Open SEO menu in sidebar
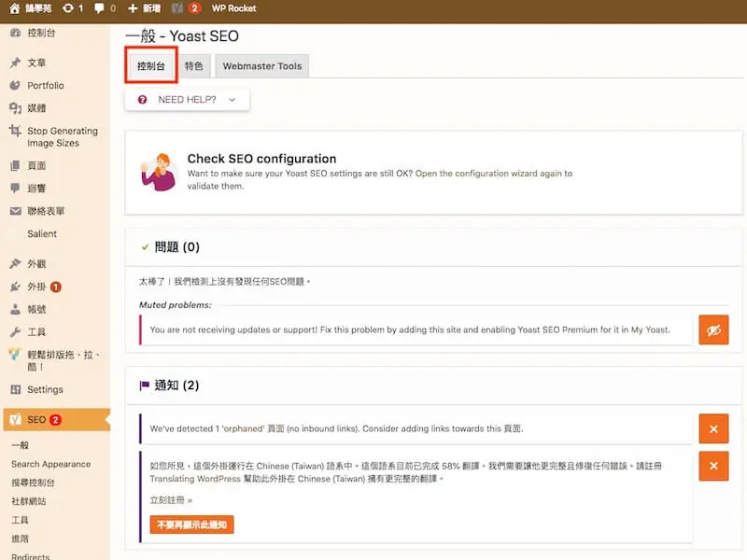This screenshot has height=560, width=747. (x=56, y=419)
